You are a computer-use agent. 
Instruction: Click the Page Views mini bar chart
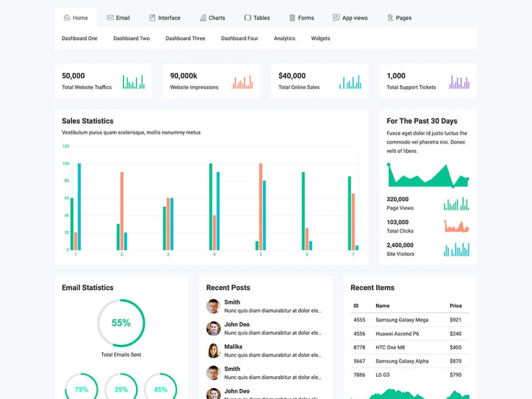tap(456, 204)
